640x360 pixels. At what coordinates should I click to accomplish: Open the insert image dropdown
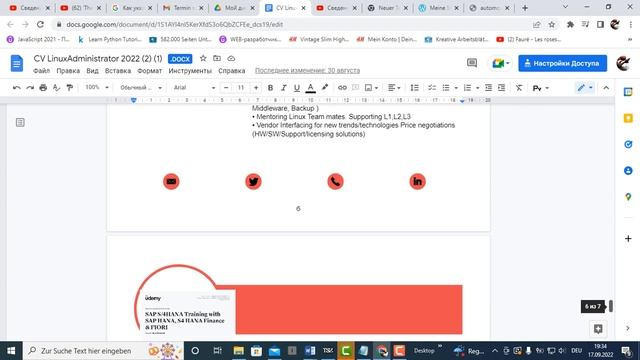[x=371, y=88]
